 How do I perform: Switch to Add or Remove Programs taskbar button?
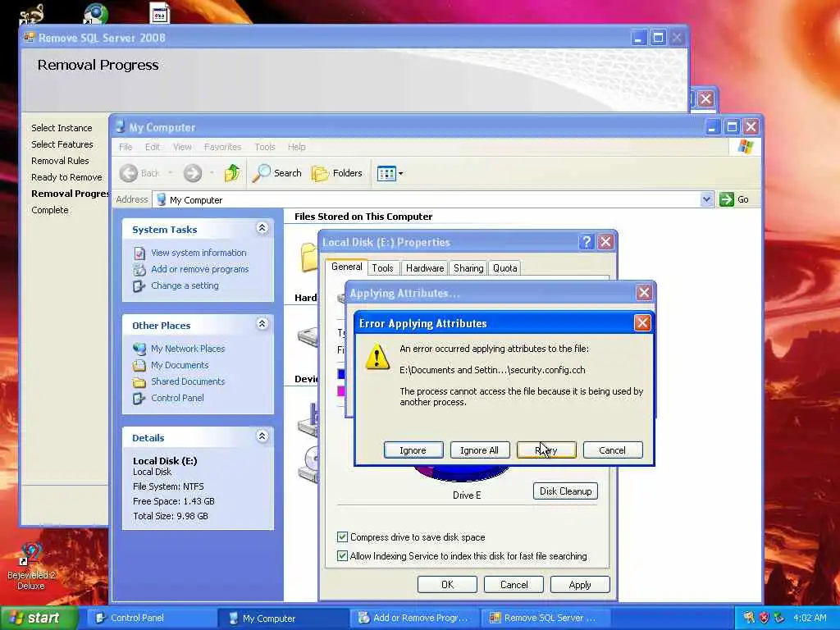click(x=415, y=619)
